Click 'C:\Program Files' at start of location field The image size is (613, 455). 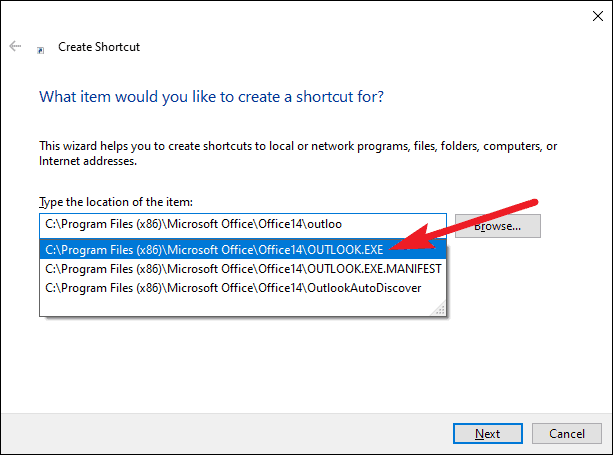tap(89, 224)
